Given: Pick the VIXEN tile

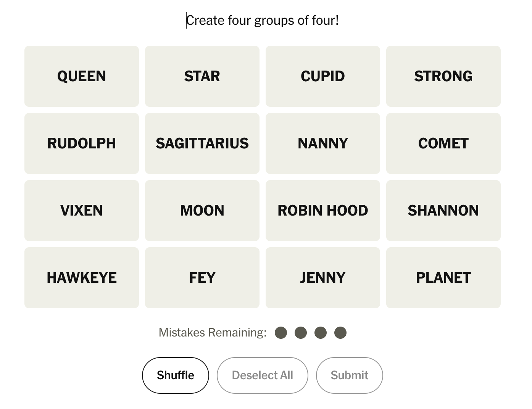Looking at the screenshot, I should tap(82, 211).
